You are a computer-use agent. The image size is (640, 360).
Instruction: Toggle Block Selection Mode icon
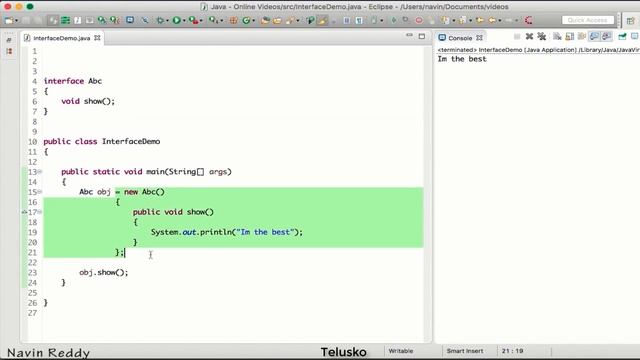pos(347,20)
